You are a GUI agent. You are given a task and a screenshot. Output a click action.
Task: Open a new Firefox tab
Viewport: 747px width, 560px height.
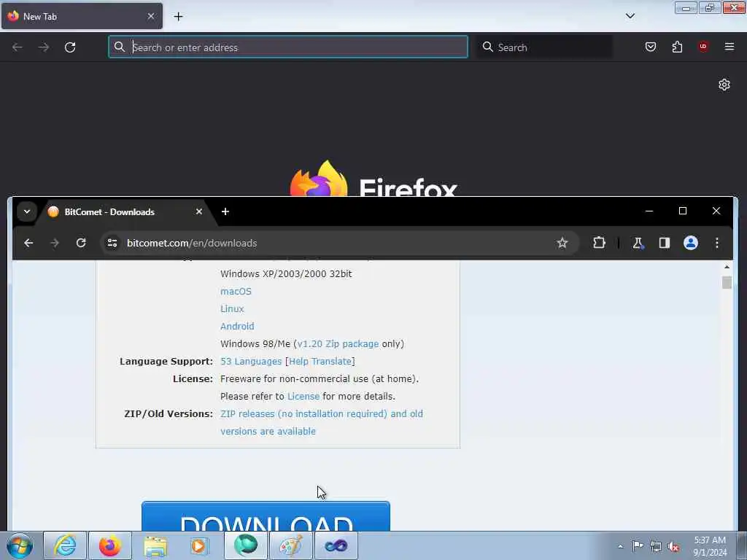point(178,17)
